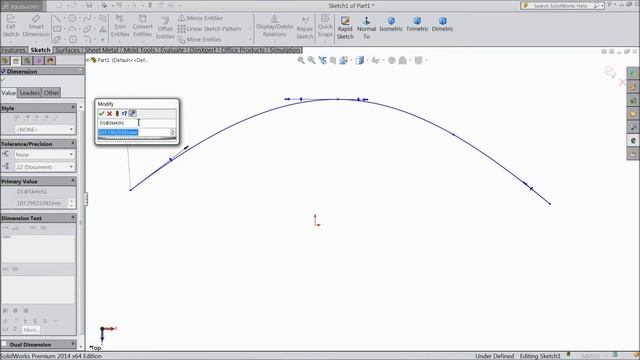Open precision dropdown showing .12 (Document)
Viewport: 640px width, 360px height.
pyautogui.click(x=44, y=167)
